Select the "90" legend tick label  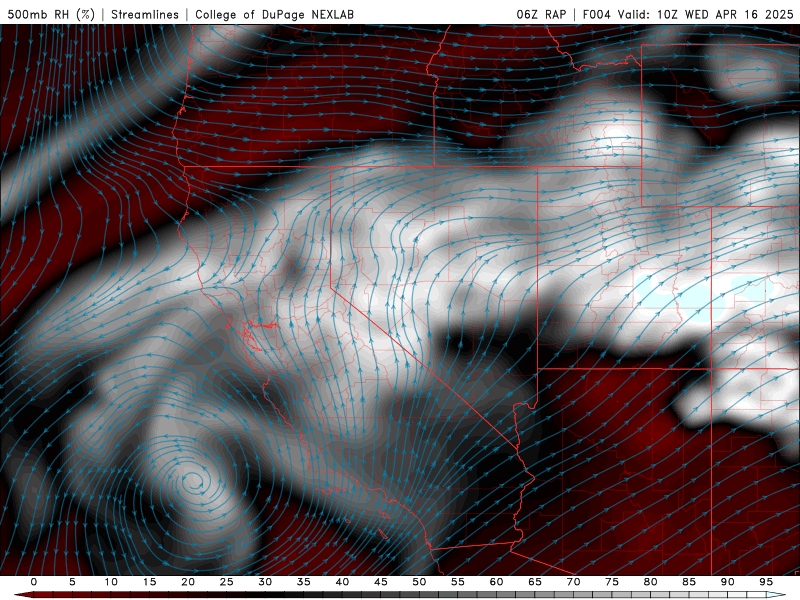(x=727, y=582)
